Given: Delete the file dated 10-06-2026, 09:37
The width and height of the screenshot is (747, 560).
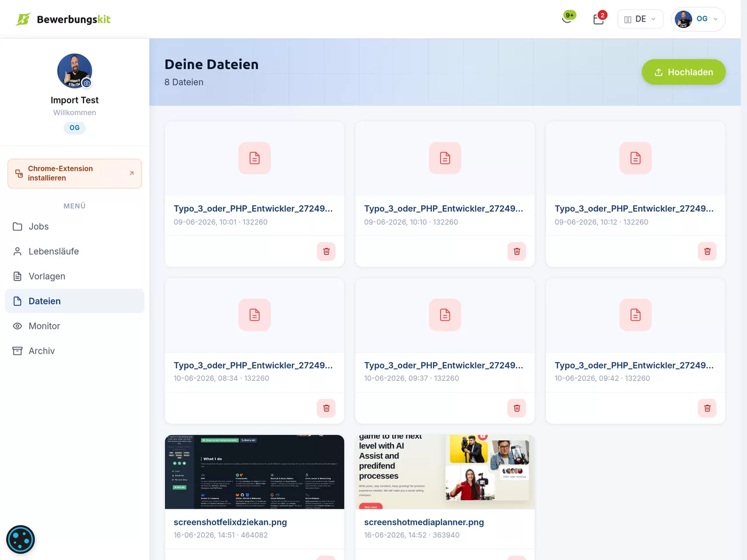Looking at the screenshot, I should [516, 408].
